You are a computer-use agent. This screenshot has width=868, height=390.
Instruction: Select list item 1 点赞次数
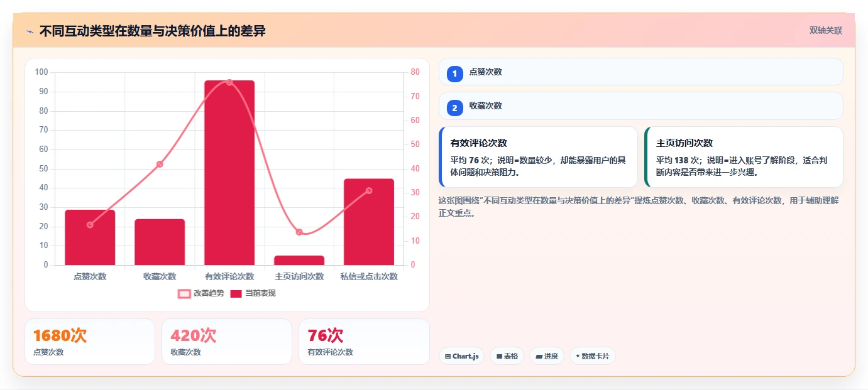click(640, 72)
